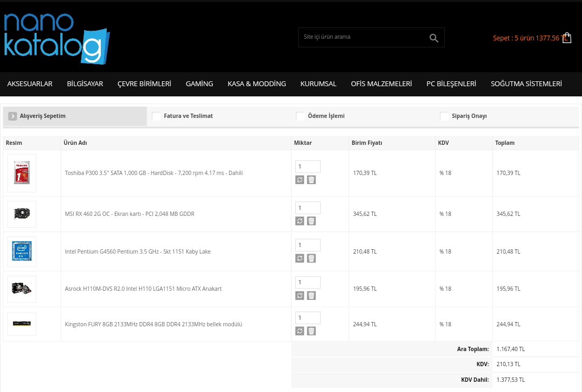Click the MSI graphics card thumbnail

[22, 214]
